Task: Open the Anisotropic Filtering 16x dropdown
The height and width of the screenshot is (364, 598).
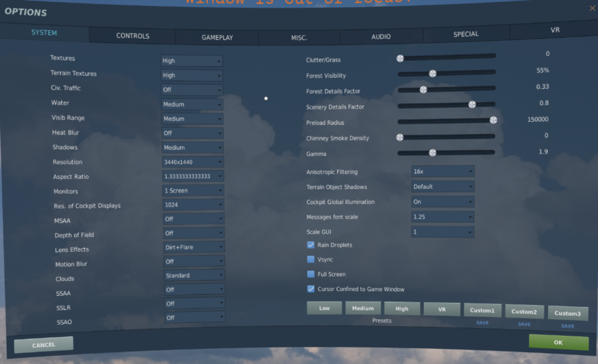Action: pyautogui.click(x=443, y=172)
